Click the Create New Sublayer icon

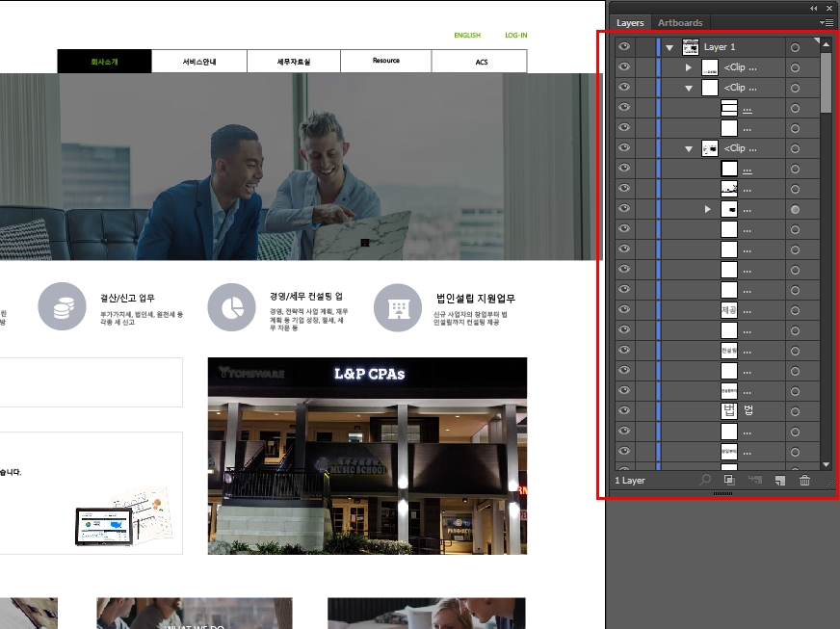(755, 480)
